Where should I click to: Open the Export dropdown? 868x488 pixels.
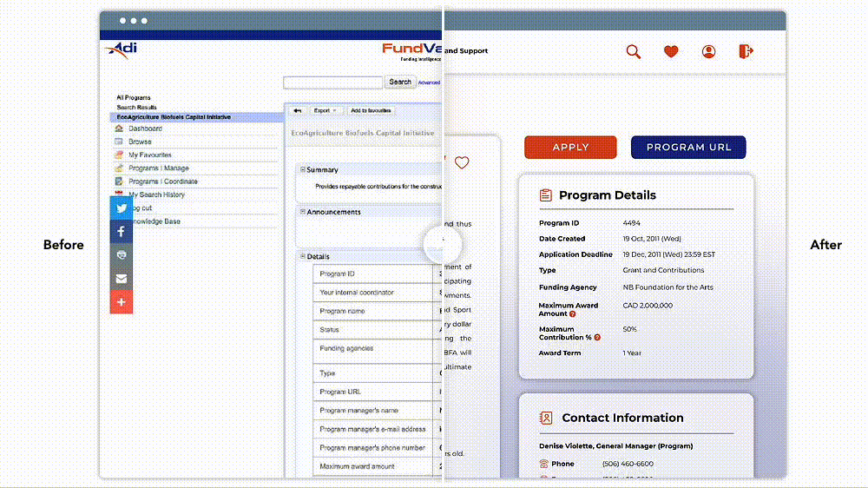pyautogui.click(x=325, y=111)
